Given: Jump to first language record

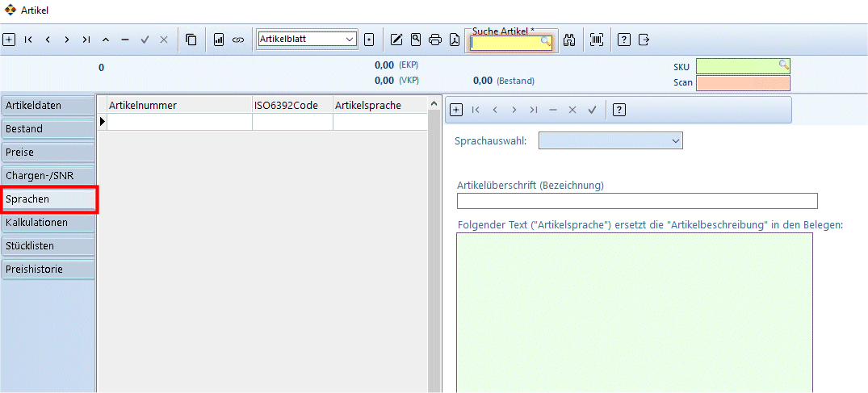Looking at the screenshot, I should tap(476, 110).
